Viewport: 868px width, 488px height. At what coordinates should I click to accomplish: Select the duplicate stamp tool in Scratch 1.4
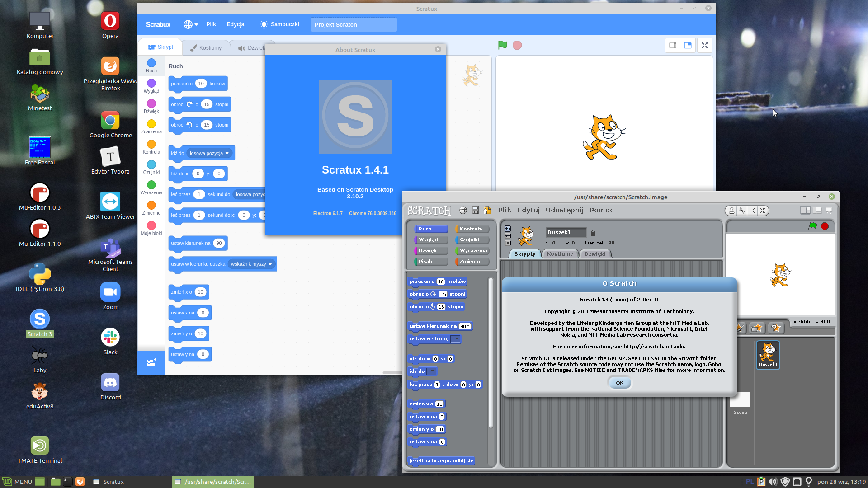(x=731, y=211)
